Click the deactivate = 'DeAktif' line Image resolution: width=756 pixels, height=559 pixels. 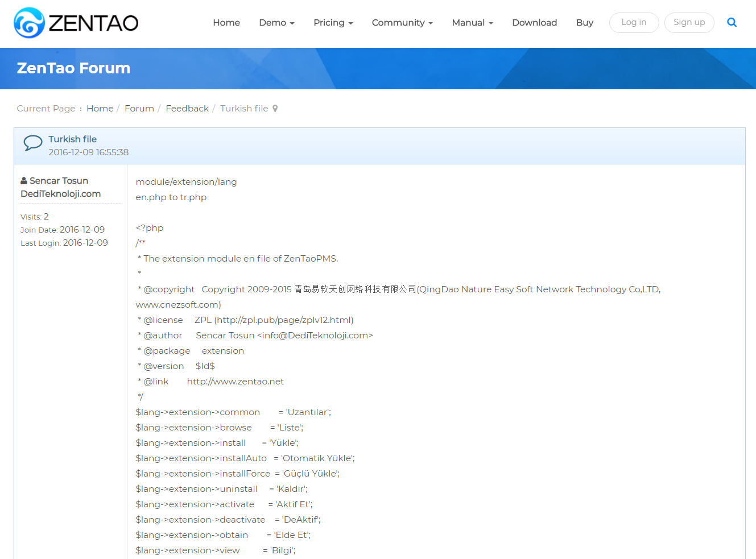click(228, 520)
